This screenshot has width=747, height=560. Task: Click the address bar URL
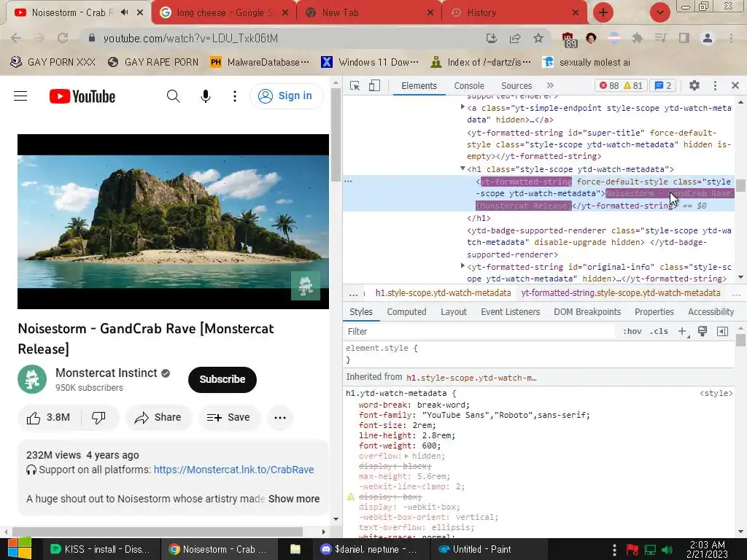coord(190,38)
